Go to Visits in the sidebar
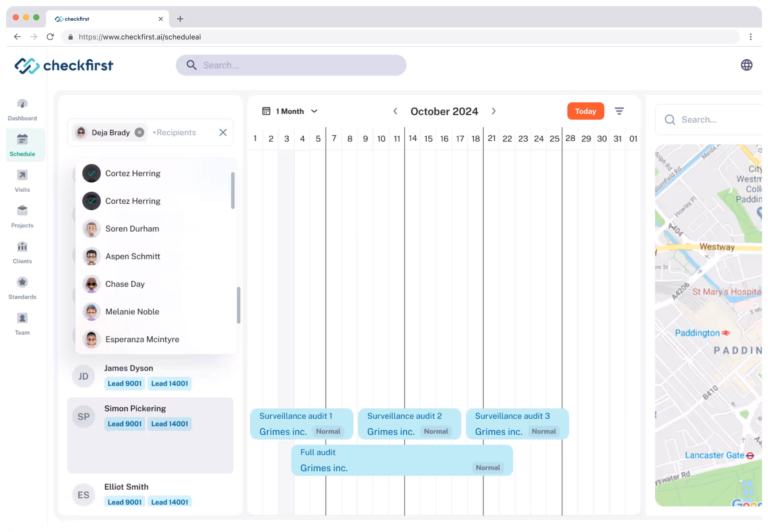 (22, 181)
